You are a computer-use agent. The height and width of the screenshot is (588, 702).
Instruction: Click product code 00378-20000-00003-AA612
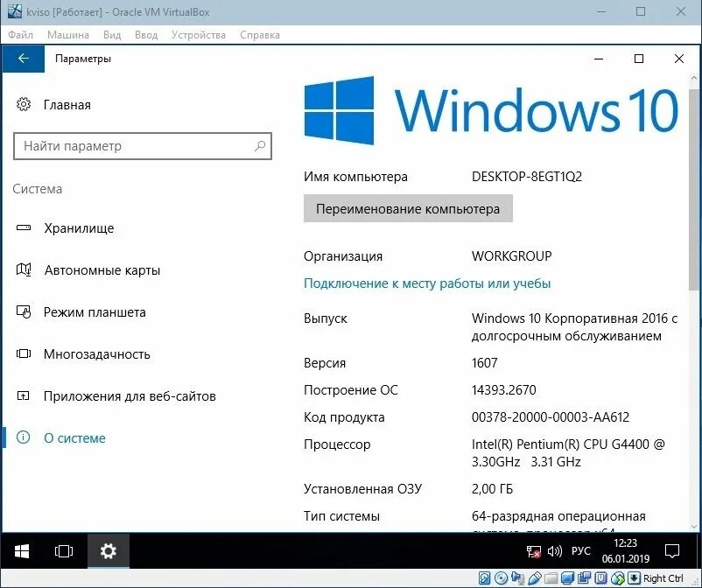(551, 417)
